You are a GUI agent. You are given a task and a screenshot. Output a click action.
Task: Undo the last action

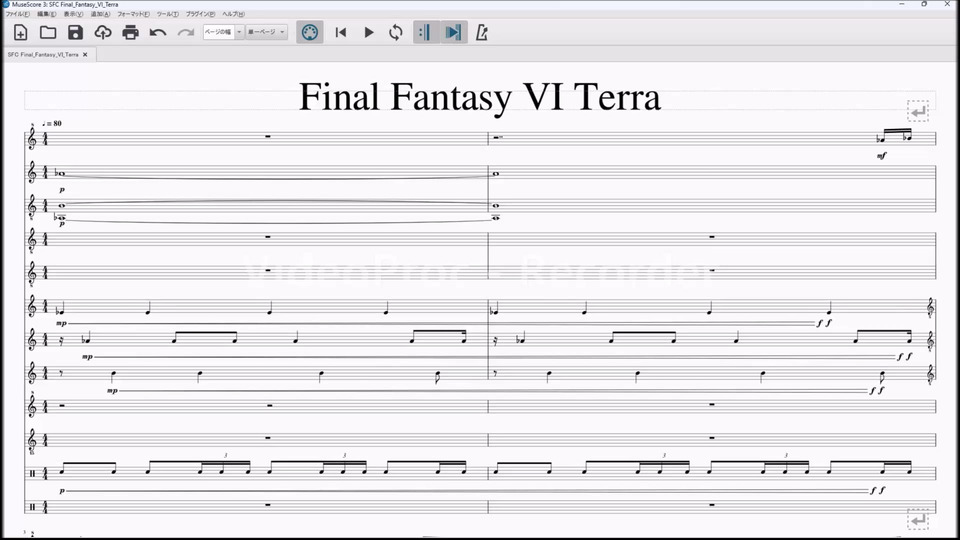pyautogui.click(x=158, y=32)
